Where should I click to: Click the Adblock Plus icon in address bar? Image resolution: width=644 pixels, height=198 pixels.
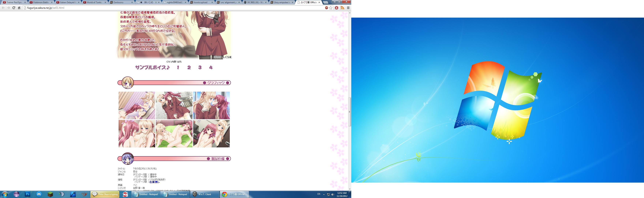coord(327,8)
